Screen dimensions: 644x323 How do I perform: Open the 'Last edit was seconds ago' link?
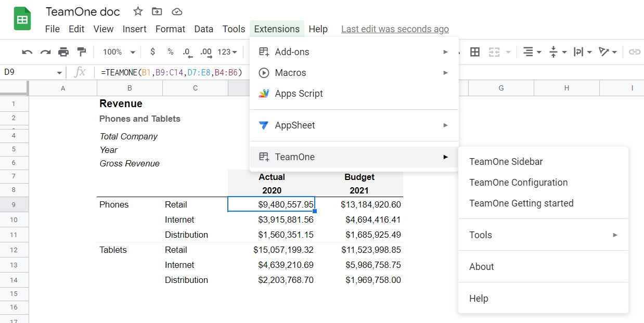[x=395, y=29]
